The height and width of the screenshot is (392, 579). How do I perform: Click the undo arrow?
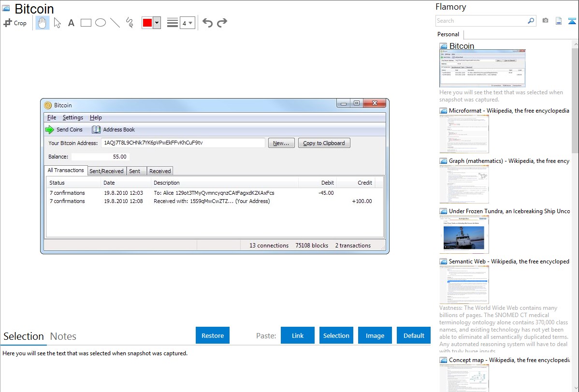click(x=207, y=23)
